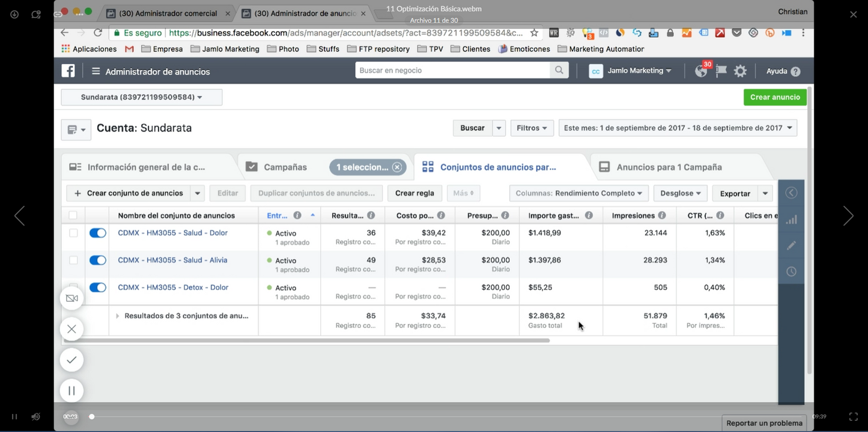The image size is (868, 432).
Task: Click info icon next to Presup... column
Action: (505, 215)
